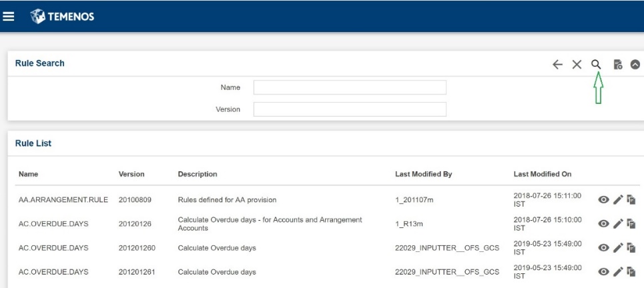Copy the AA.ARRANGEMENT.RULE rule
The image size is (644, 288).
[631, 200]
